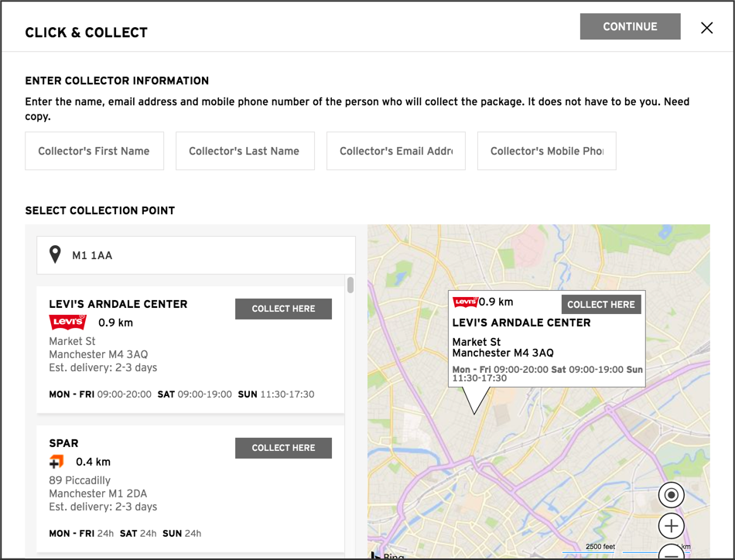This screenshot has height=560, width=735.
Task: Click the Levi's '0.9 km' distance in list
Action: [116, 323]
